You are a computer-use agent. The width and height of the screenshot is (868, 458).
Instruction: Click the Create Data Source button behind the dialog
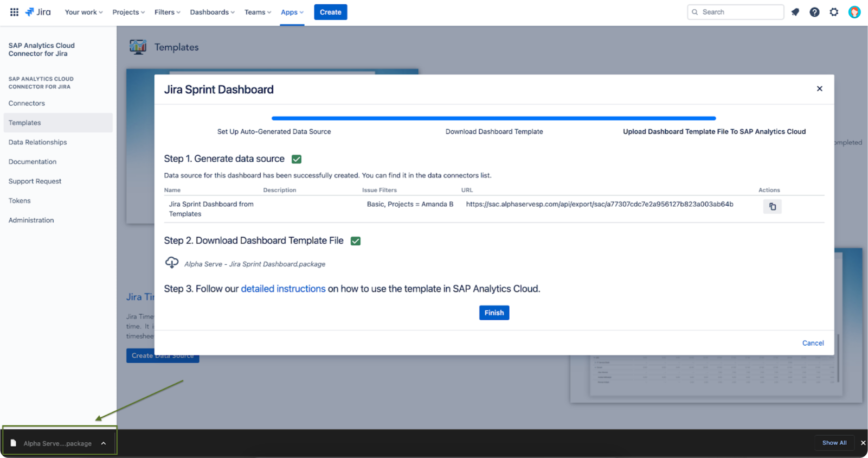163,356
